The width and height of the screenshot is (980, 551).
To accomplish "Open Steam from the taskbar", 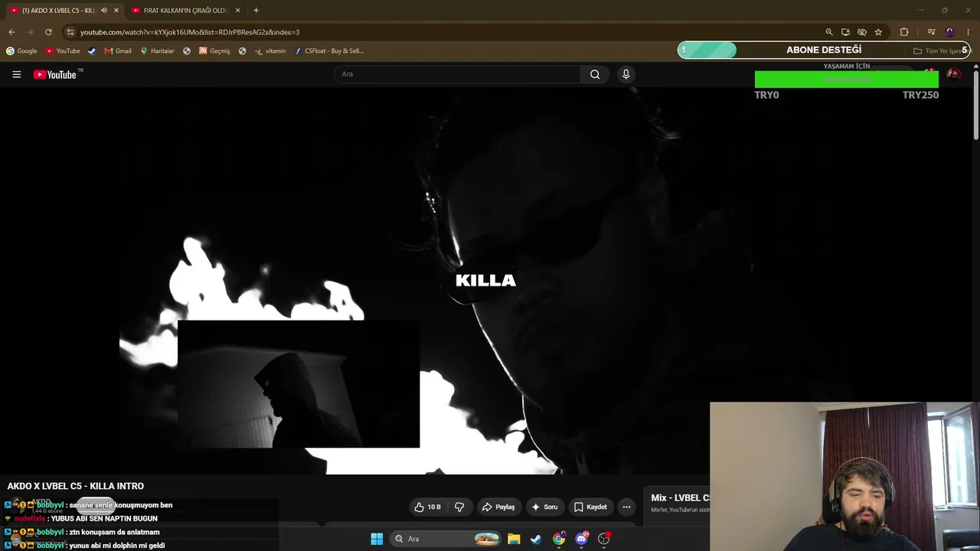I will [536, 539].
